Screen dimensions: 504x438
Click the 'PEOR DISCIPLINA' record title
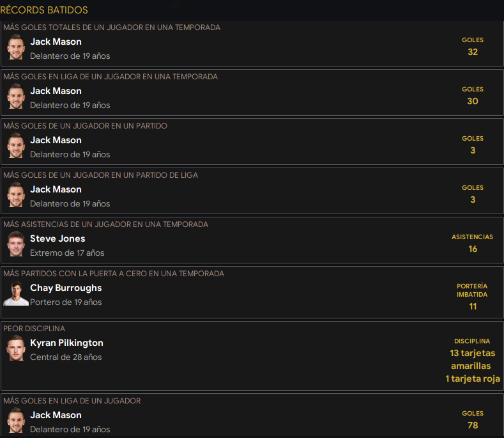coord(34,329)
